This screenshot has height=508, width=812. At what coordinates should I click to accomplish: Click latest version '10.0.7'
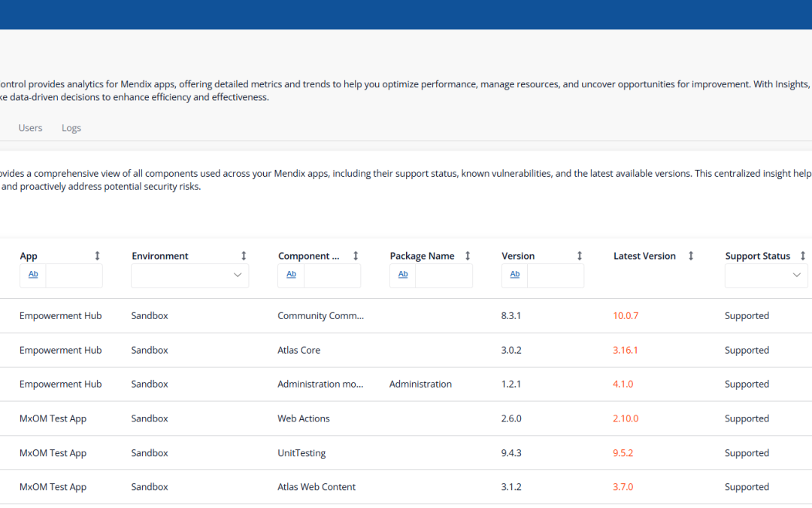[x=626, y=315]
